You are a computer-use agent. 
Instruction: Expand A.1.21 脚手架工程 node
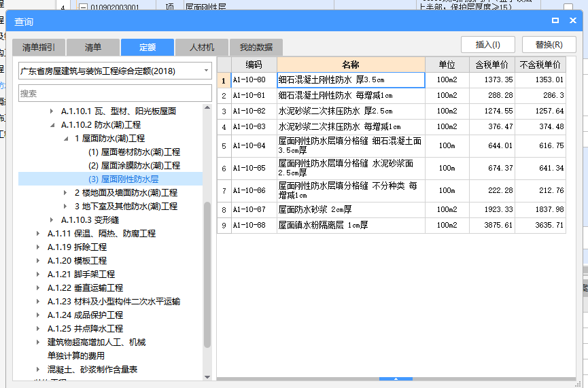[x=38, y=274]
